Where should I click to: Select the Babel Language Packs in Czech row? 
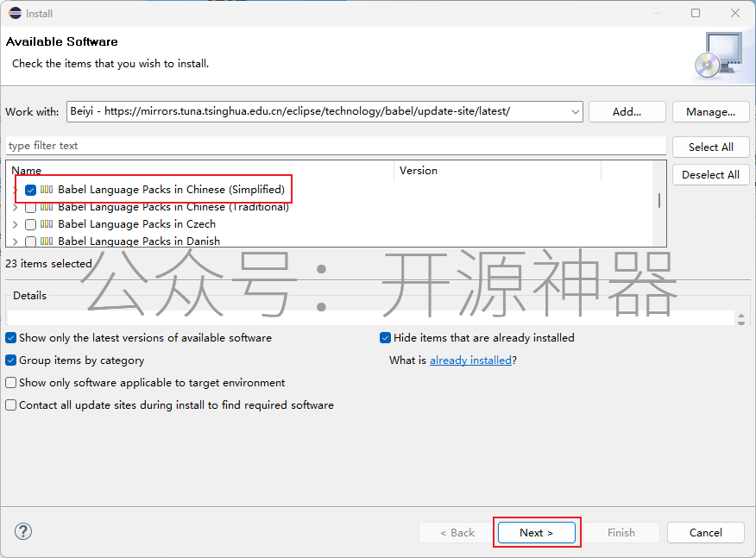click(136, 224)
